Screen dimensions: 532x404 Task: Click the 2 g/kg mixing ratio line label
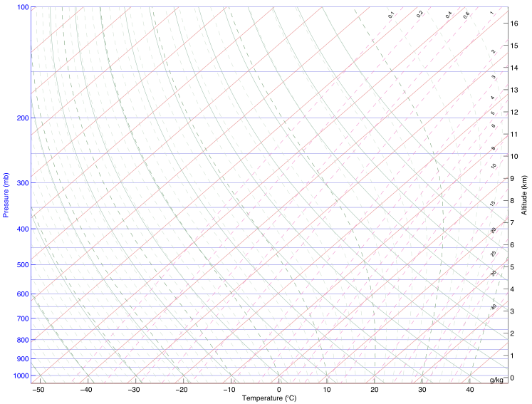[493, 51]
